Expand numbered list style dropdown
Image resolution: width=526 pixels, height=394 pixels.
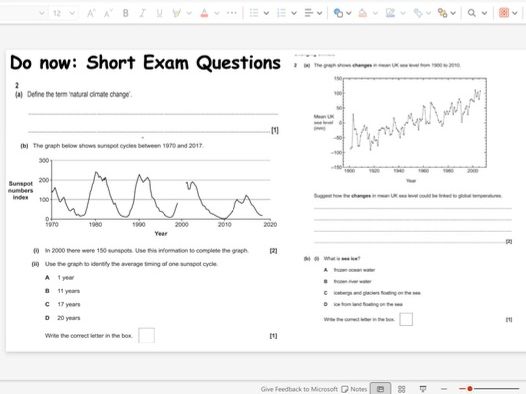pyautogui.click(x=294, y=13)
